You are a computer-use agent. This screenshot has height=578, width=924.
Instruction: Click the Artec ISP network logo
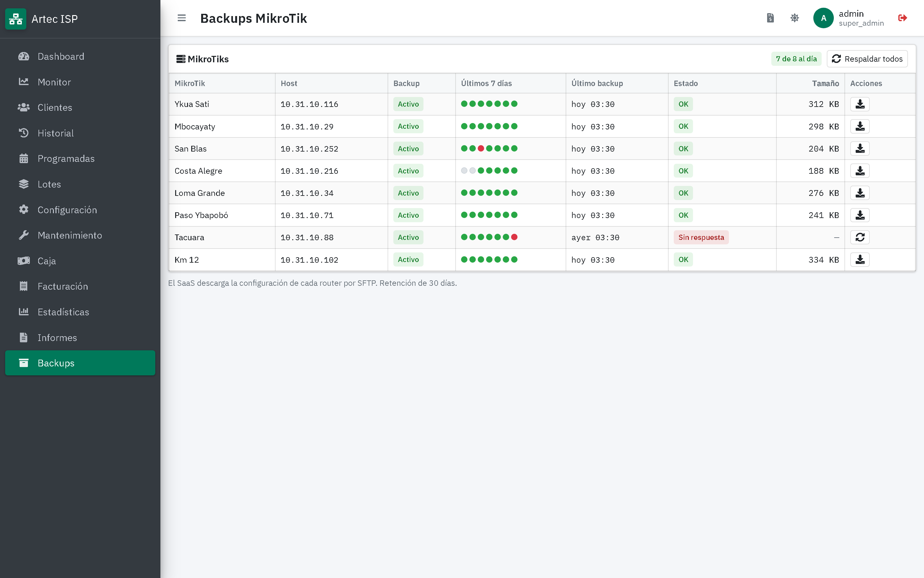(16, 19)
